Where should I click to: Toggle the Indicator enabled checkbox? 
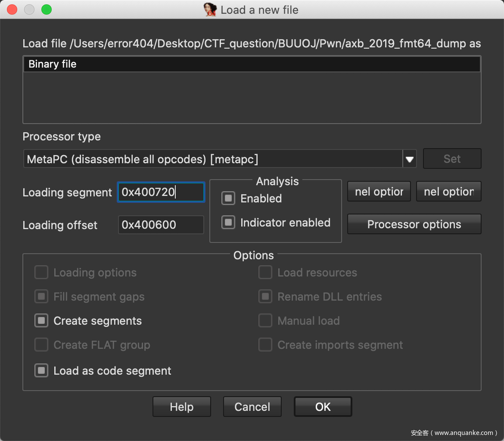click(x=228, y=222)
